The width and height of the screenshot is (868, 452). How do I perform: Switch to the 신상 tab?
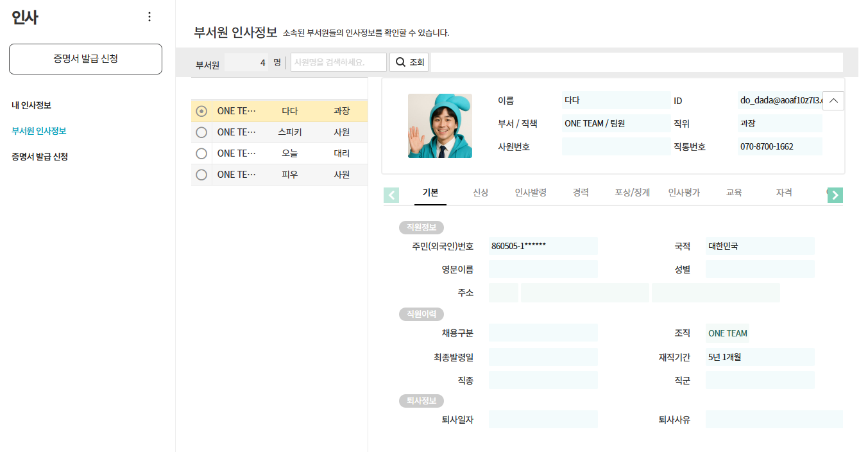(x=481, y=193)
